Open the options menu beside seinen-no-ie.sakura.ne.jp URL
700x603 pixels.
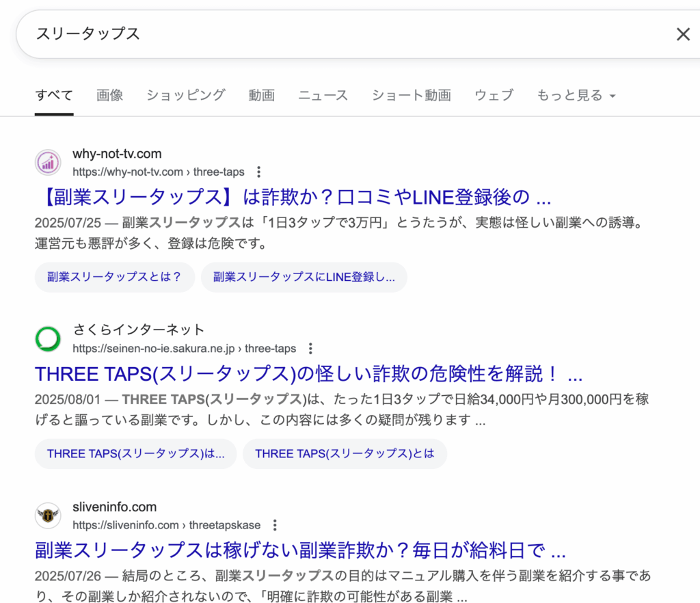[311, 348]
